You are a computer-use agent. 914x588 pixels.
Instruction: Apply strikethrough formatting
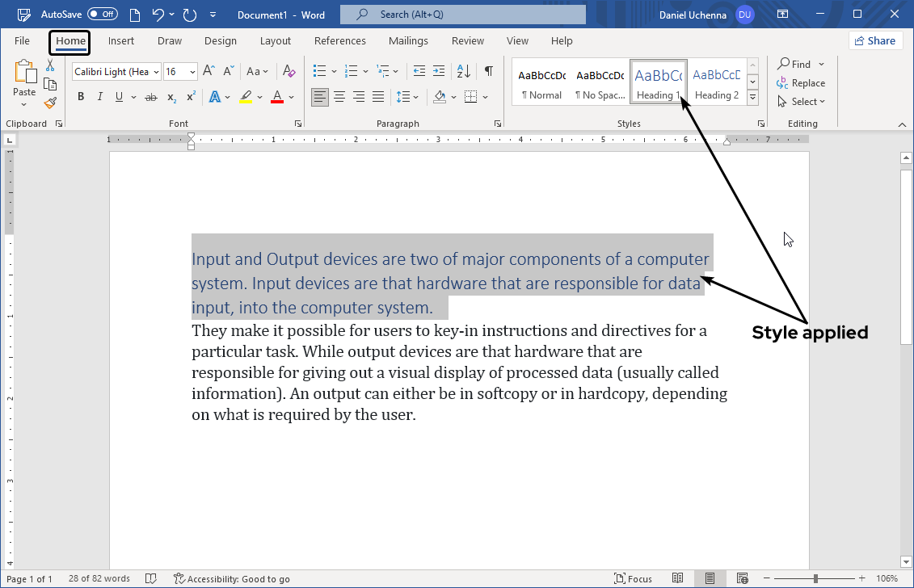[150, 97]
